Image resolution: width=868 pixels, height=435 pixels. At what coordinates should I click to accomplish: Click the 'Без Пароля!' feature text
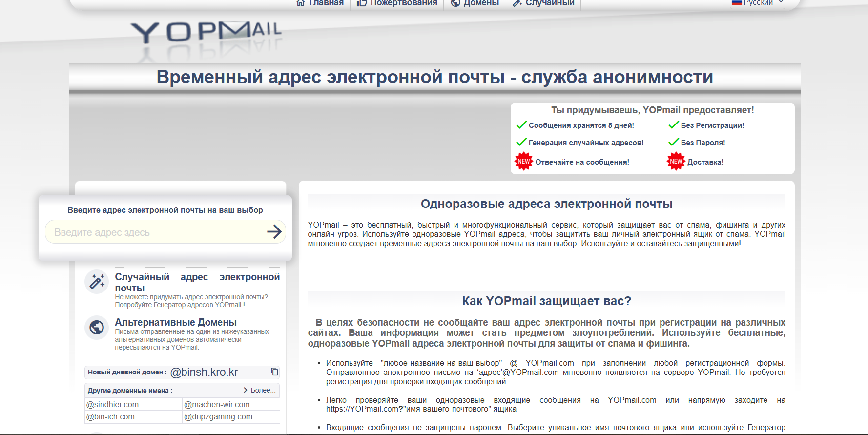tap(703, 143)
